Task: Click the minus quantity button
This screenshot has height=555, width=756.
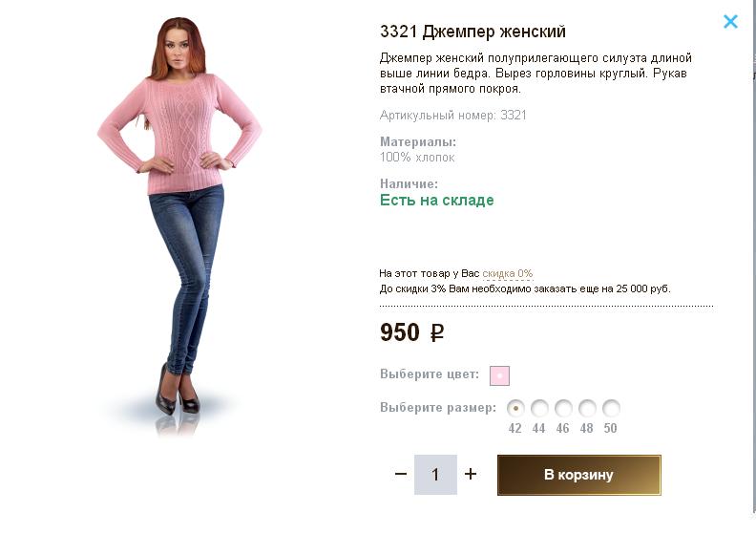Action: [x=401, y=474]
